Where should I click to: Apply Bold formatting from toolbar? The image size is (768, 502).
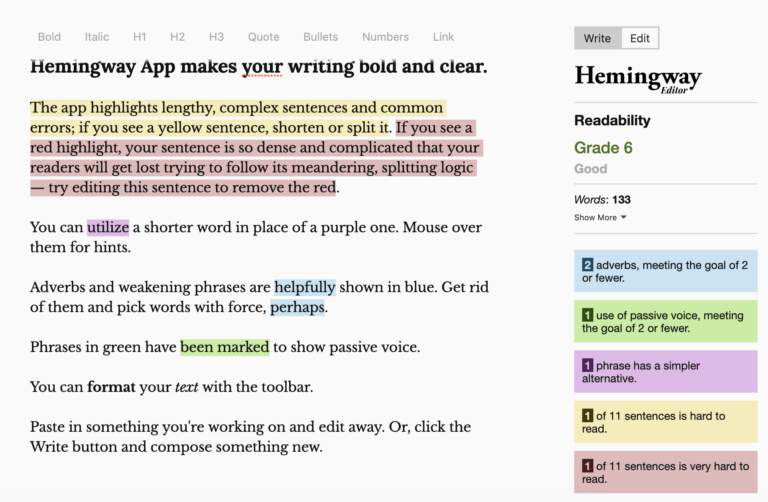click(49, 37)
